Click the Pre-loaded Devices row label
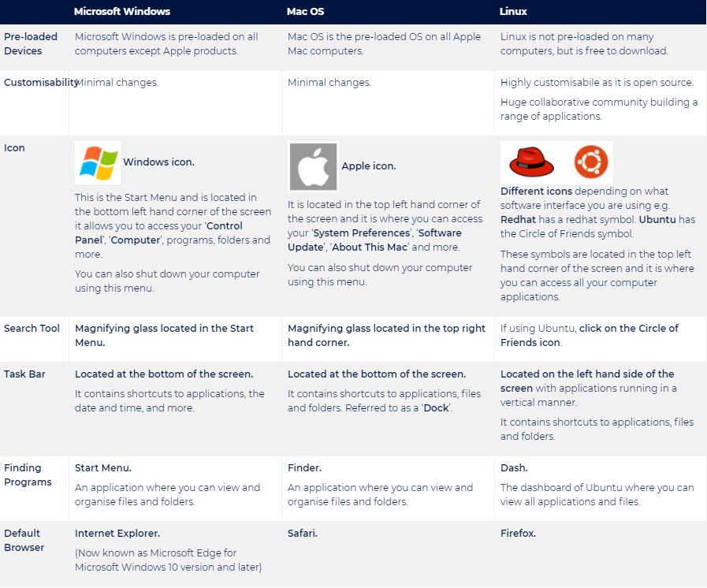 coord(31,43)
